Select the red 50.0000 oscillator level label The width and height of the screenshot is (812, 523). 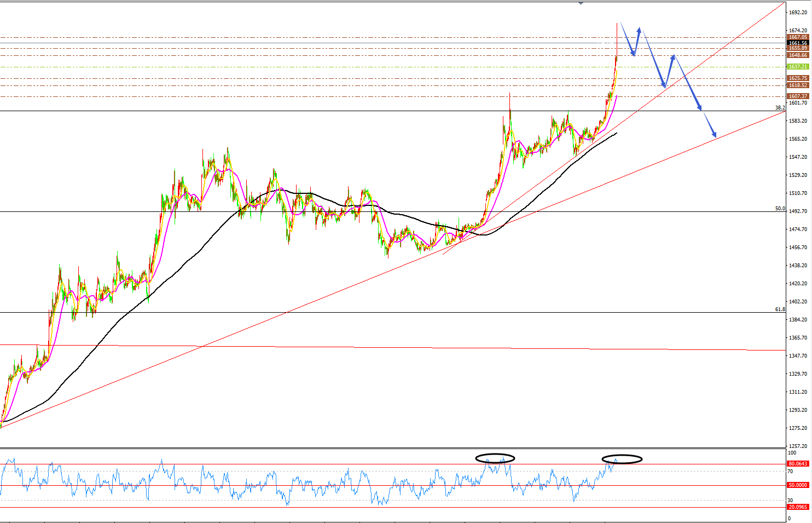coord(798,485)
